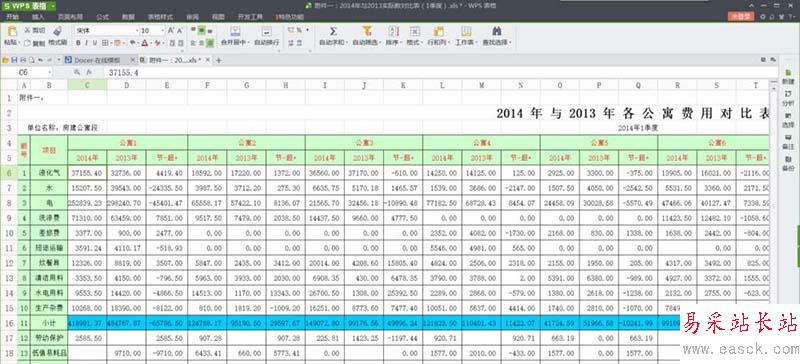800x364 pixels.
Task: Expand the AutoSum (自动求和) dropdown
Action: (346, 43)
